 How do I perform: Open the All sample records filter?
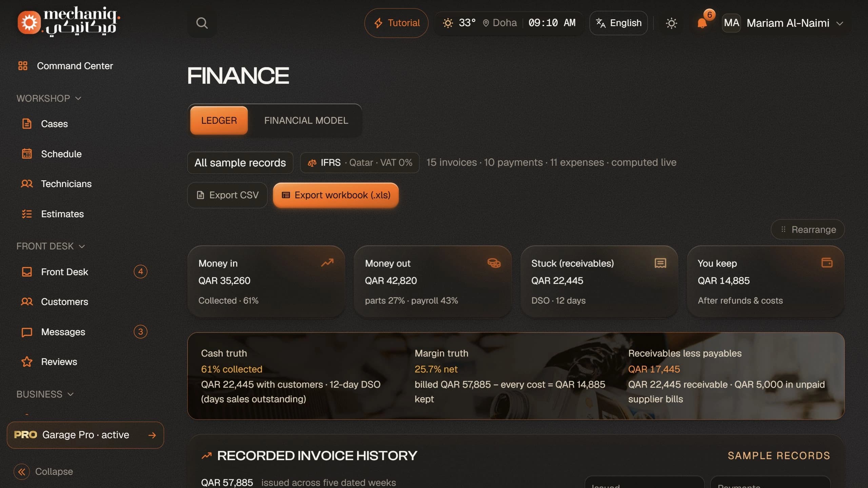click(240, 163)
